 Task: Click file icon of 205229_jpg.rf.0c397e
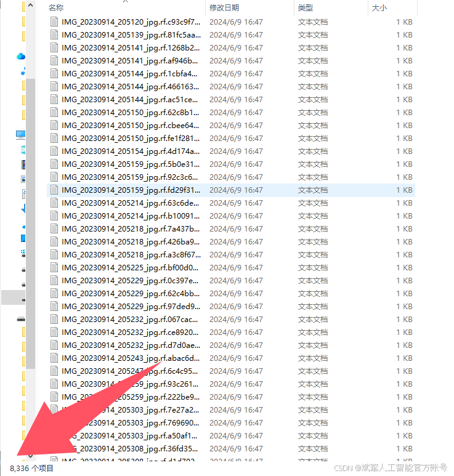[x=54, y=281]
